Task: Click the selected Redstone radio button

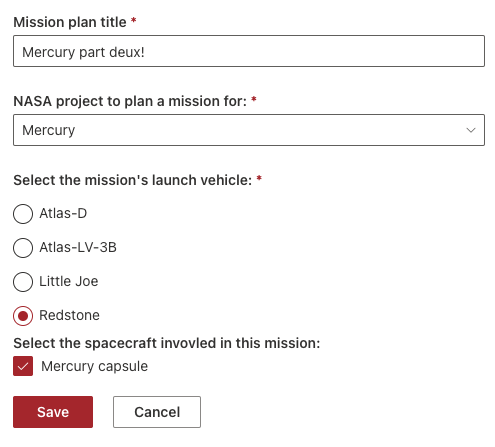Action: (x=23, y=316)
